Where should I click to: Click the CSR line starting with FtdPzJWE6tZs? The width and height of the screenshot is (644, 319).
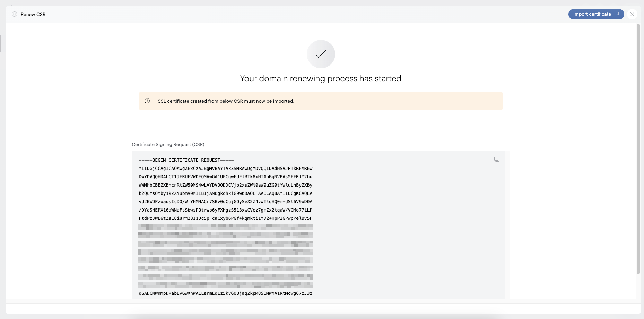226,218
